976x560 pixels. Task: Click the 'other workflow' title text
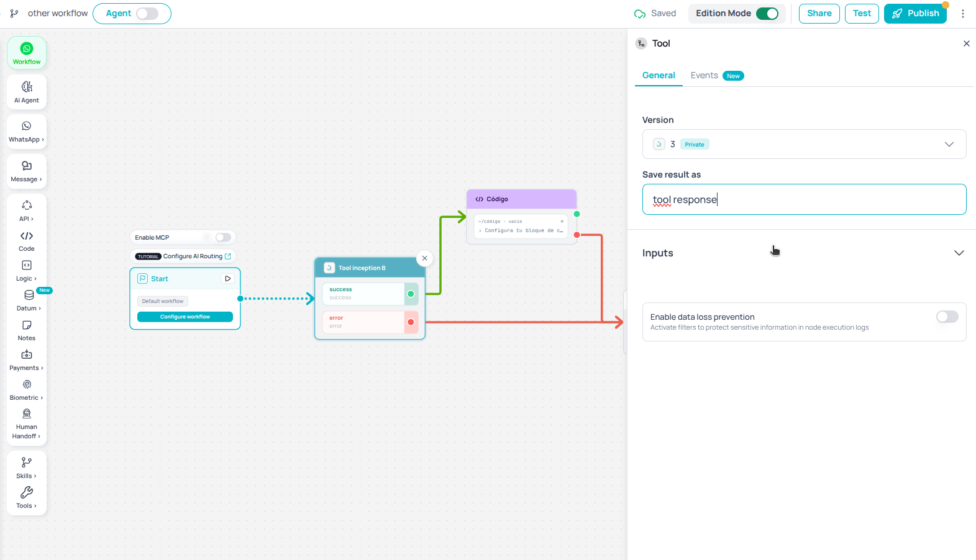click(58, 13)
